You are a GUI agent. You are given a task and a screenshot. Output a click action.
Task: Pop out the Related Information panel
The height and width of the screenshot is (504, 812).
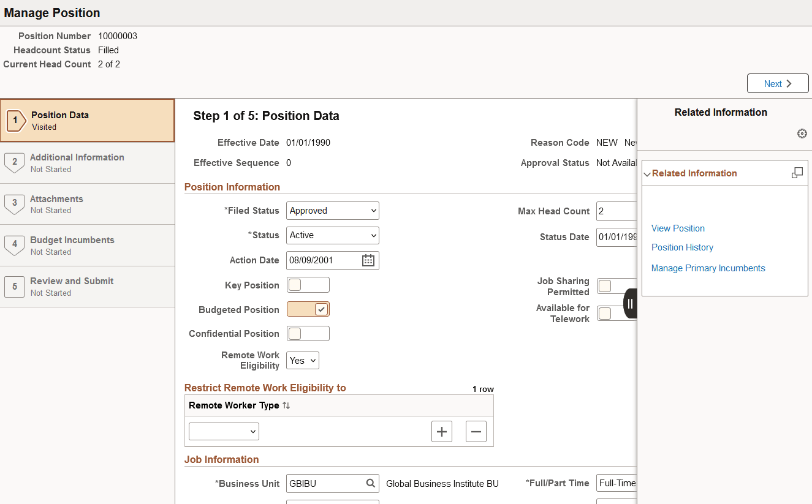click(797, 173)
